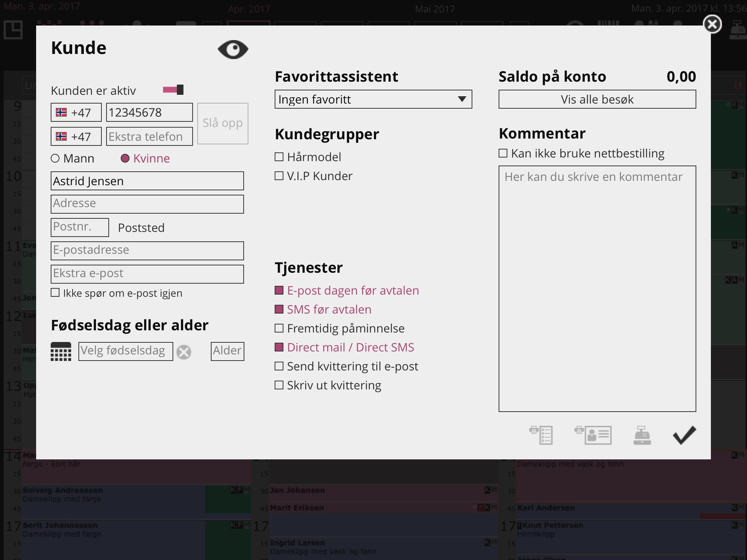Viewport: 747px width, 560px height.
Task: Click the Kommentar text area
Action: tap(597, 289)
